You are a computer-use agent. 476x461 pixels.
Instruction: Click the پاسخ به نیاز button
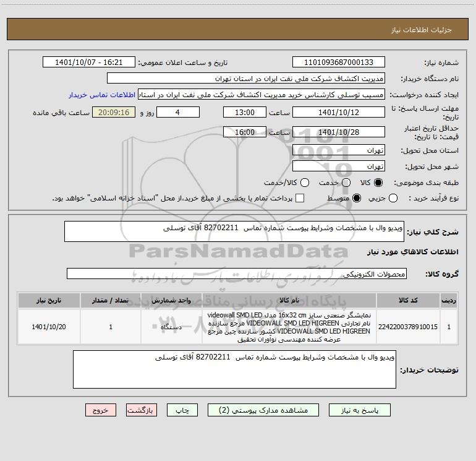pos(359,410)
